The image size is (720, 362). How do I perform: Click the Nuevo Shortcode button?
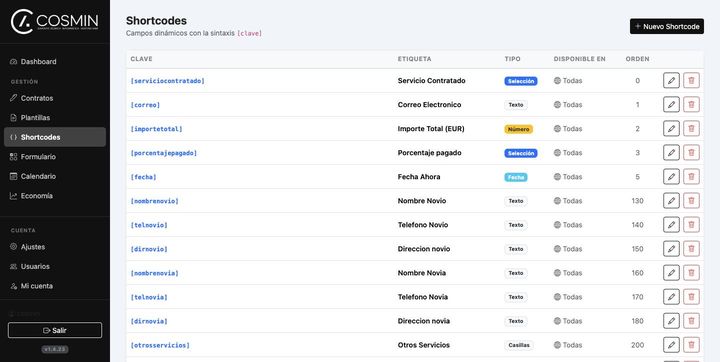click(667, 26)
